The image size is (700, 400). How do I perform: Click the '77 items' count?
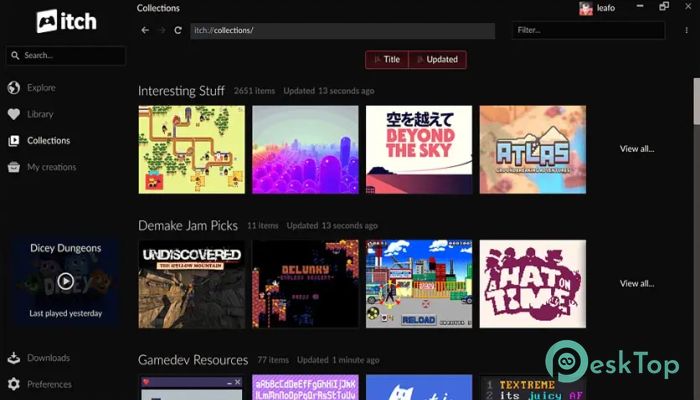click(273, 360)
